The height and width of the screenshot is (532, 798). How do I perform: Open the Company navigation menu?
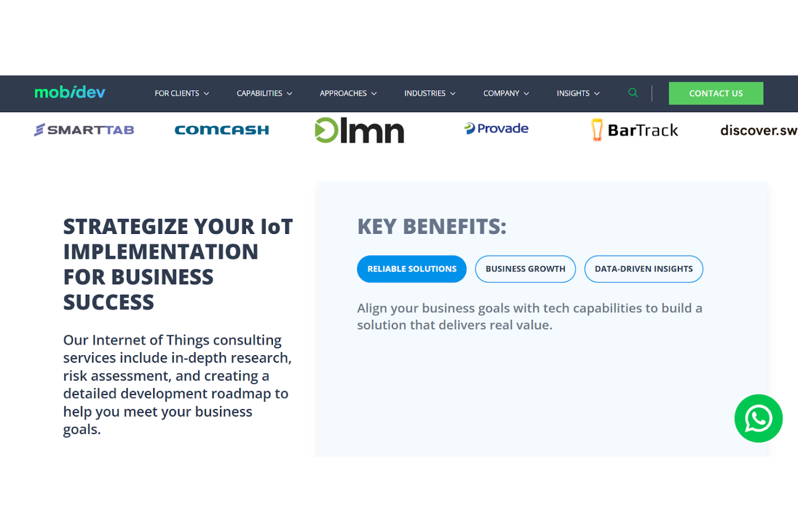506,93
